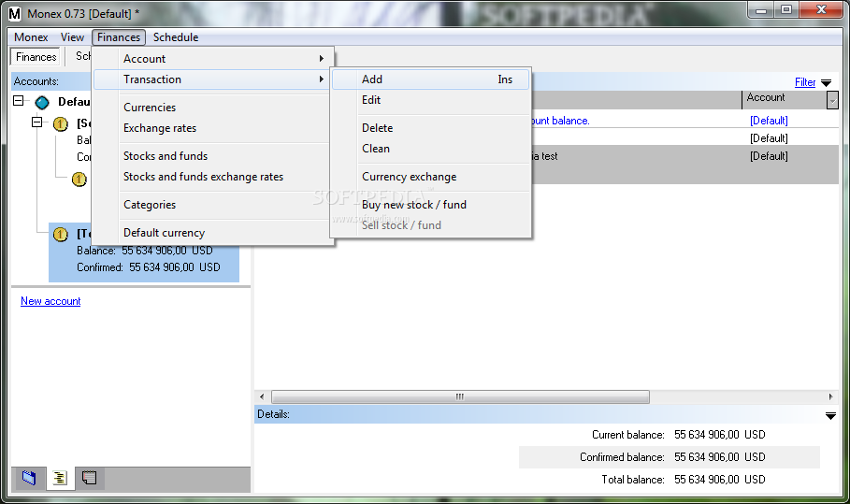850x504 pixels.
Task: Select second transaction row [Default] cell
Action: (769, 138)
